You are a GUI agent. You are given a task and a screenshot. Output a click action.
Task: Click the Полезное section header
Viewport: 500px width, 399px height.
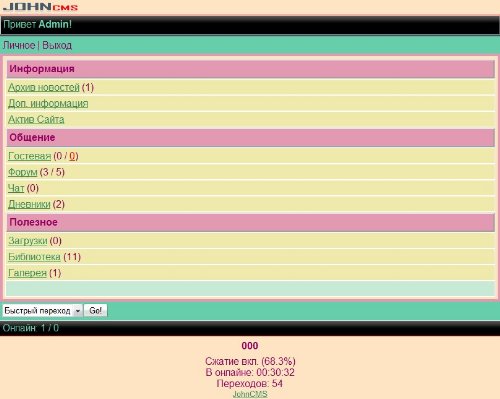(251, 222)
